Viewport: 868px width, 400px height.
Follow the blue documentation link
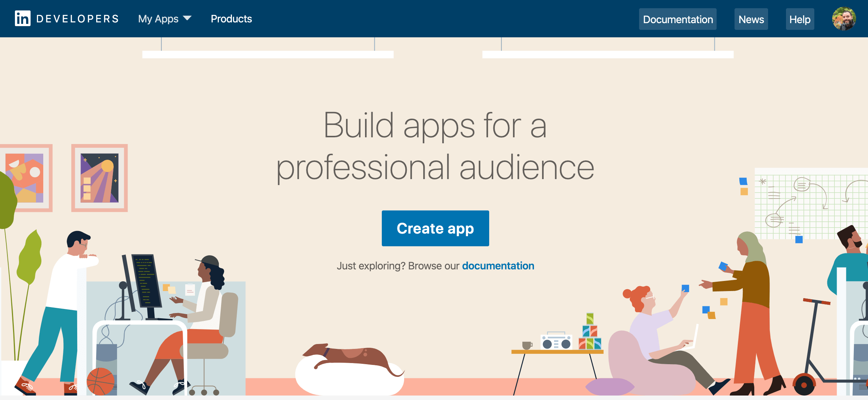tap(498, 266)
